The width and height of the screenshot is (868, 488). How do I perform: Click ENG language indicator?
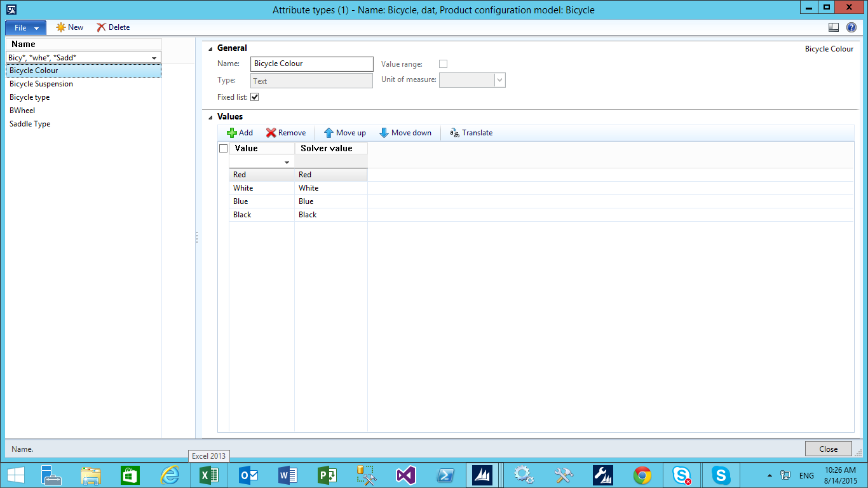(x=806, y=475)
